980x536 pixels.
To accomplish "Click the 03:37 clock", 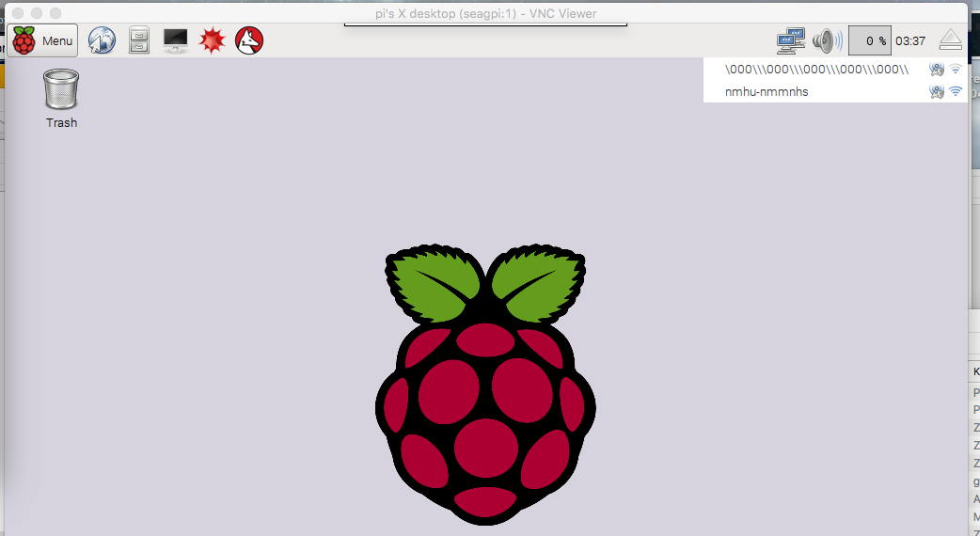I will coord(910,40).
